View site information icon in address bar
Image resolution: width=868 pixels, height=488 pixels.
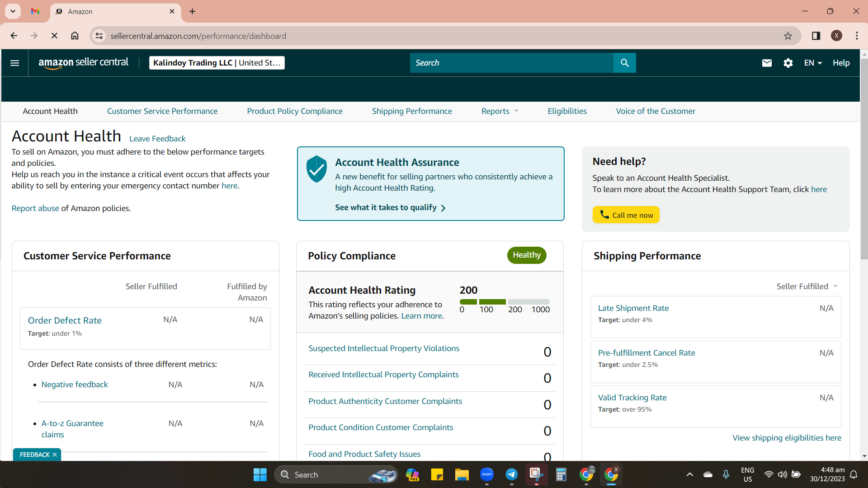[x=99, y=36]
